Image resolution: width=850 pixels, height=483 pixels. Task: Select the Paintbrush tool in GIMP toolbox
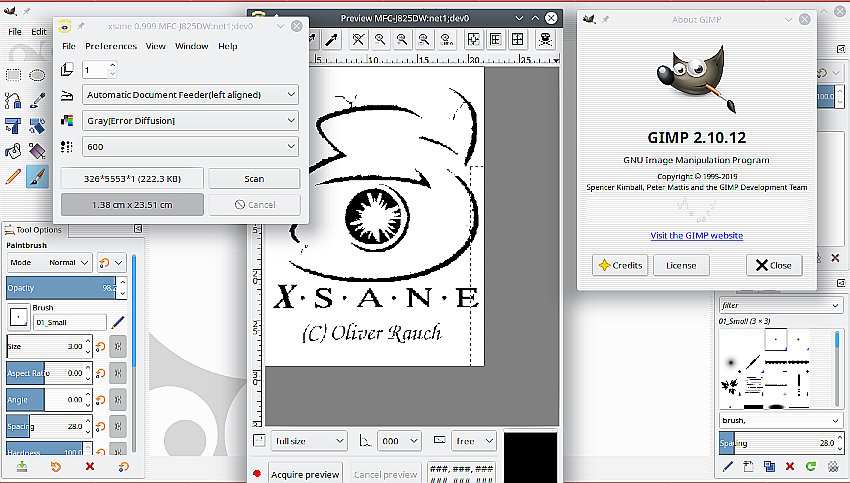tap(37, 177)
